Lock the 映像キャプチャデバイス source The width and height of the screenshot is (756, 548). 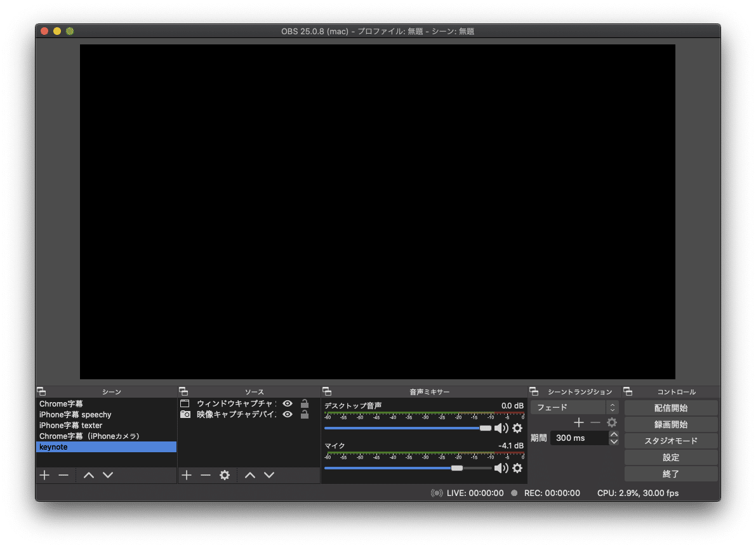click(305, 415)
